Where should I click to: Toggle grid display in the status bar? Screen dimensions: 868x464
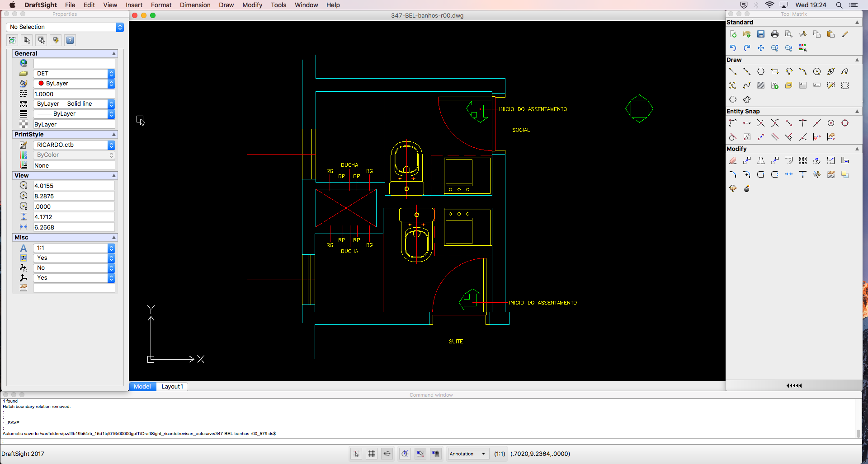[372, 454]
